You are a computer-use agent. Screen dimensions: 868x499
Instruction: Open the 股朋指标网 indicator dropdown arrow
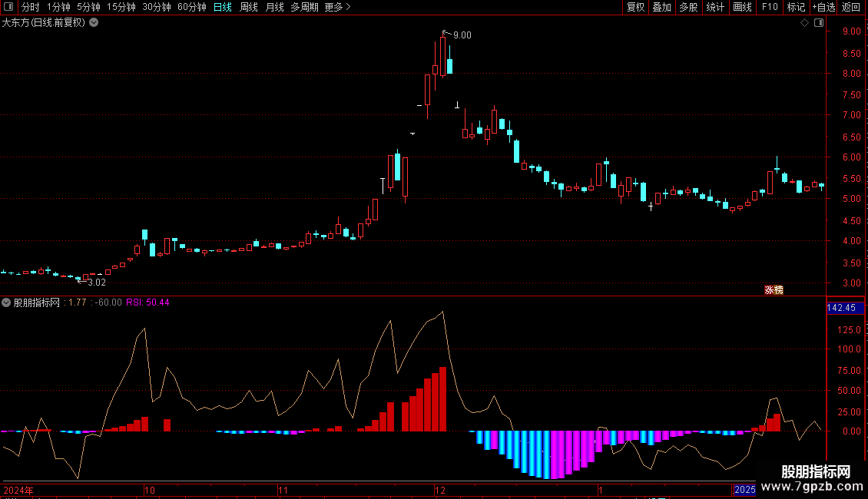point(6,302)
